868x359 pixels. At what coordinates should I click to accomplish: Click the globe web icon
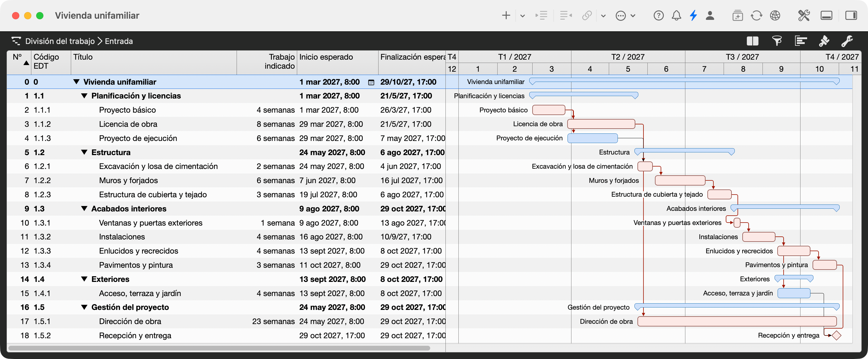(x=775, y=15)
